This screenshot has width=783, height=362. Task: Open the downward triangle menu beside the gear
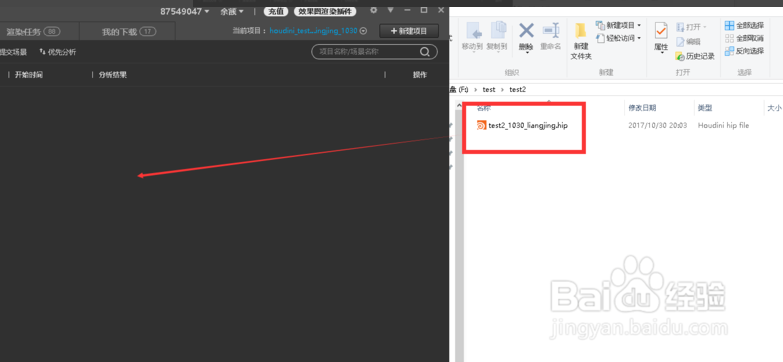(391, 10)
